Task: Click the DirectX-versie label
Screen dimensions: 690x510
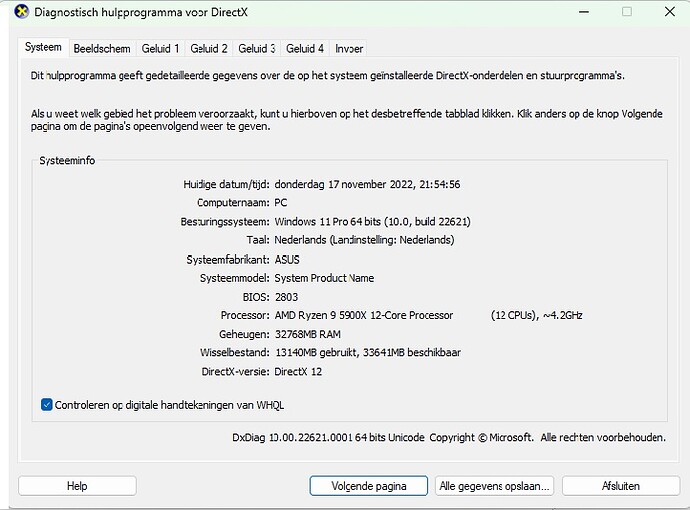Action: (235, 372)
